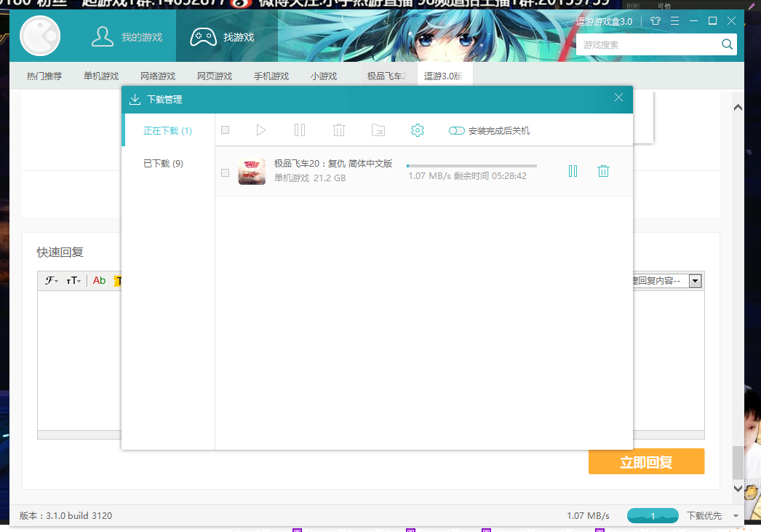Select 正在下载 (1) list
Viewport: 761px width, 532px height.
[167, 131]
